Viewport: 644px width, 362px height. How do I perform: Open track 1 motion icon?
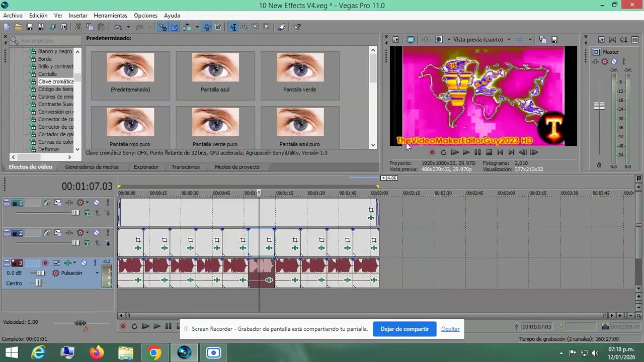(58, 203)
